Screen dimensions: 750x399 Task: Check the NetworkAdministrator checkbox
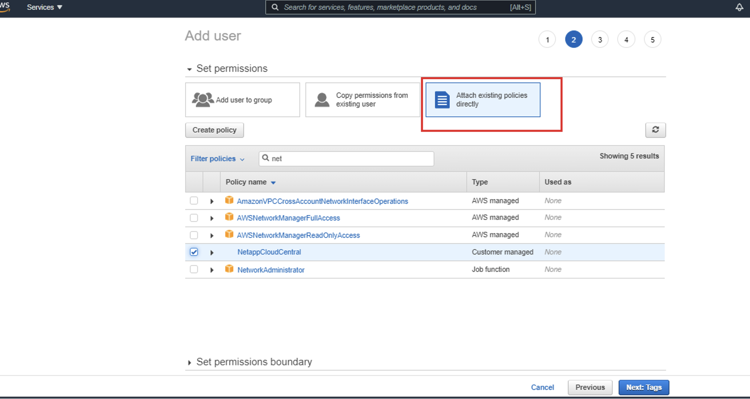pyautogui.click(x=194, y=269)
